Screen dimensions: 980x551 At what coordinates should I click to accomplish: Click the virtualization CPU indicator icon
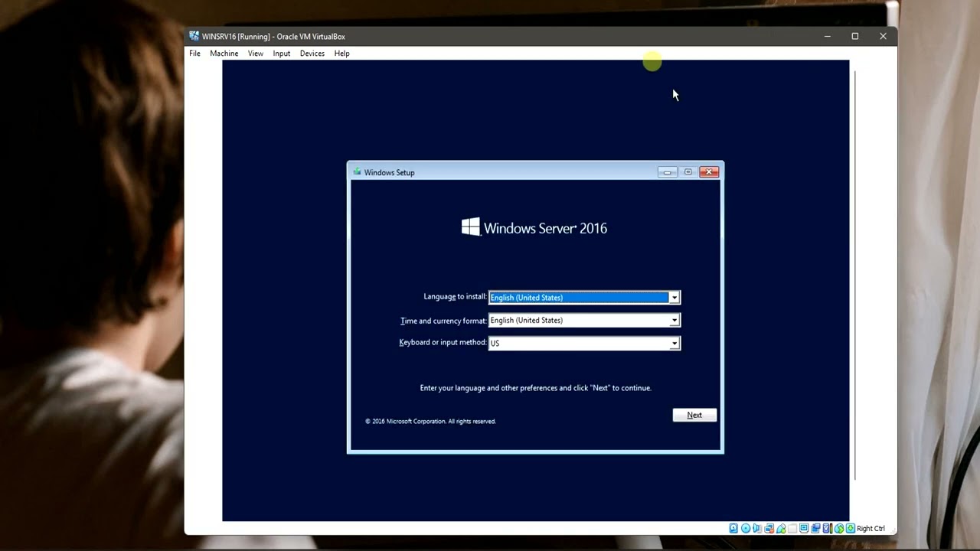(828, 528)
